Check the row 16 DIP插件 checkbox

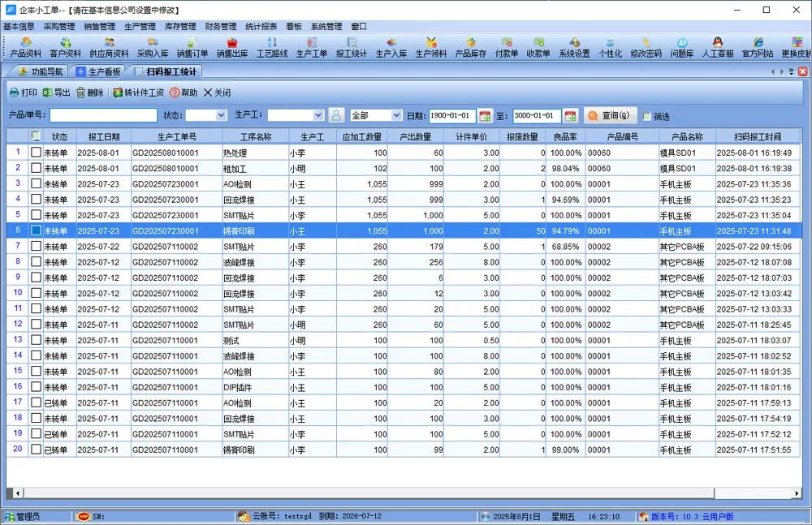(x=36, y=387)
